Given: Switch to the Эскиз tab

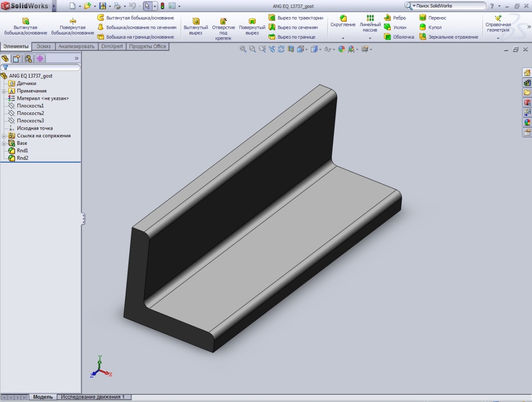Looking at the screenshot, I should [x=43, y=46].
